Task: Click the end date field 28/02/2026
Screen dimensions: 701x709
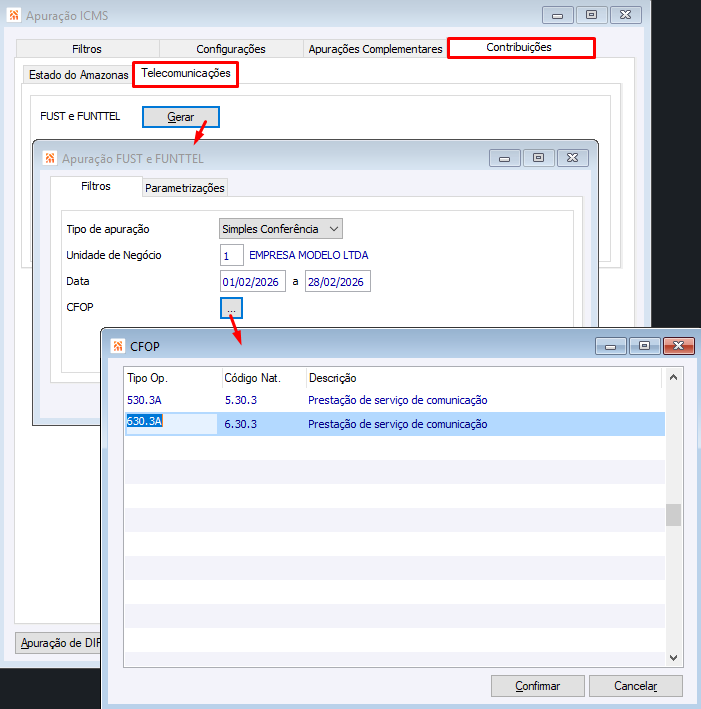Action: (338, 282)
